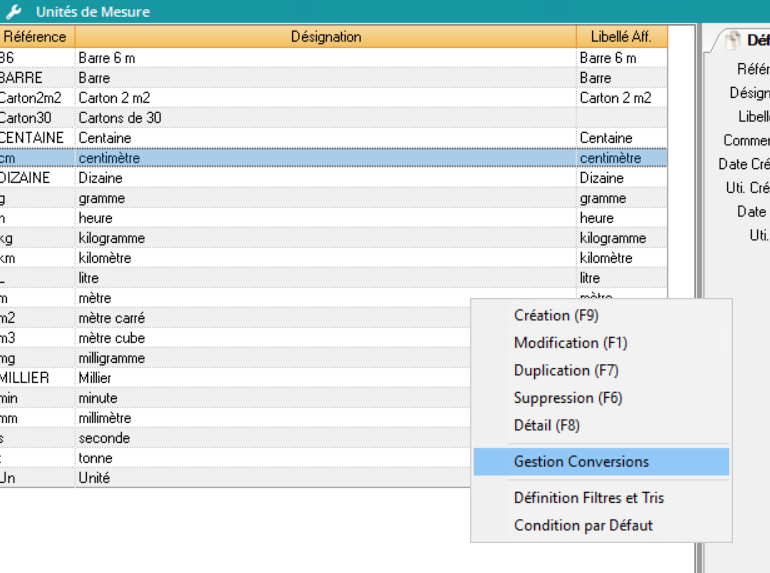The height and width of the screenshot is (573, 770).
Task: Click the wrench icon in the title bar
Action: pyautogui.click(x=13, y=12)
